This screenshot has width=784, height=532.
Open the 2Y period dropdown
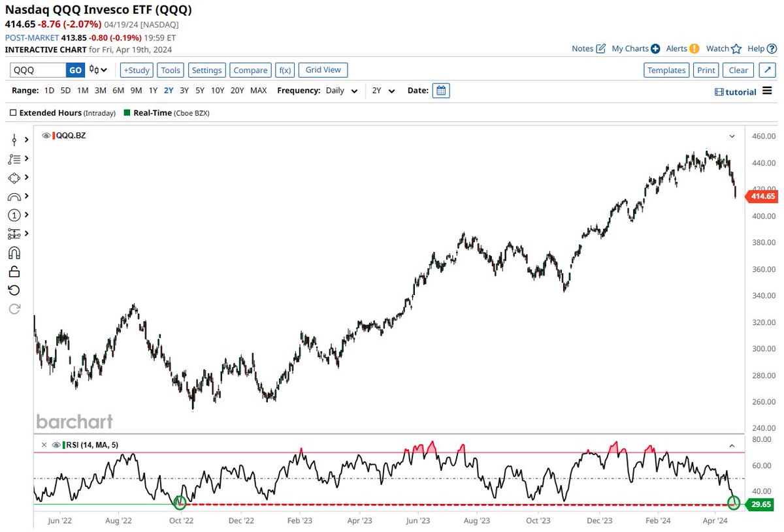[384, 91]
